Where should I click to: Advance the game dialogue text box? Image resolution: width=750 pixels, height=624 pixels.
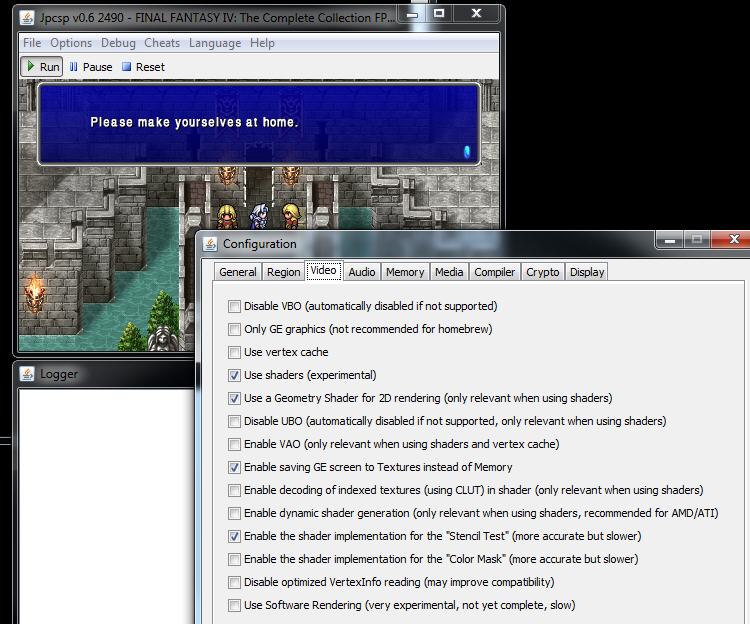click(x=258, y=123)
